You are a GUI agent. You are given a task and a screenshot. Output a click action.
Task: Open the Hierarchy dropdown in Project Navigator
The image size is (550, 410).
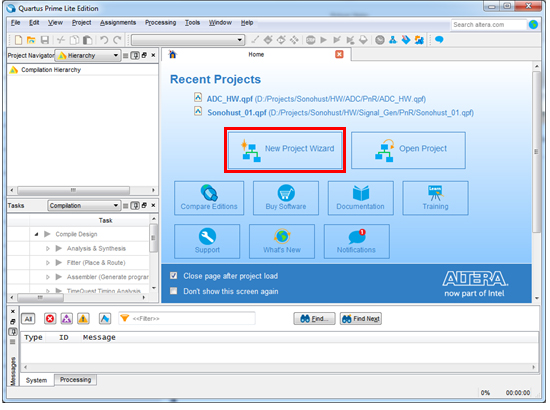click(88, 55)
